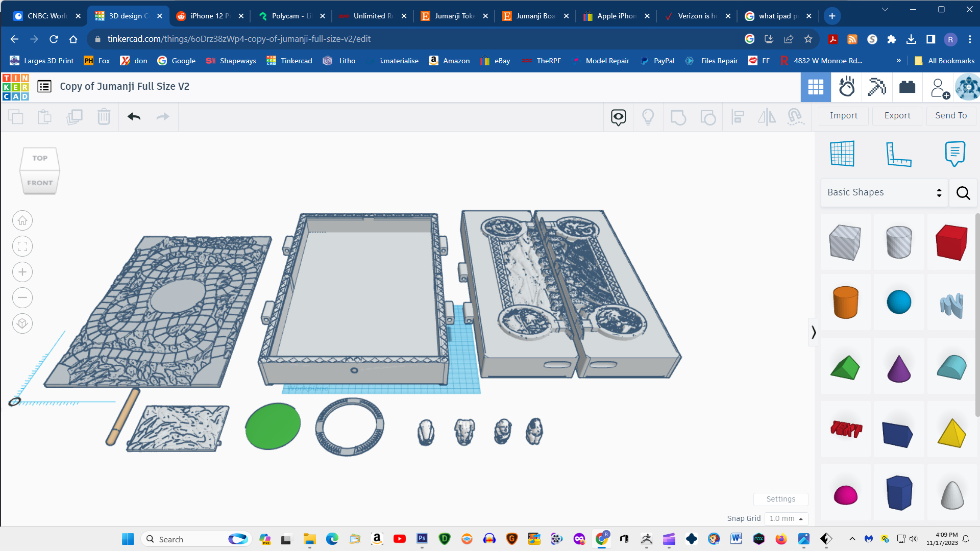Click the Ungroup shapes icon
This screenshot has width=980, height=551.
(x=707, y=117)
